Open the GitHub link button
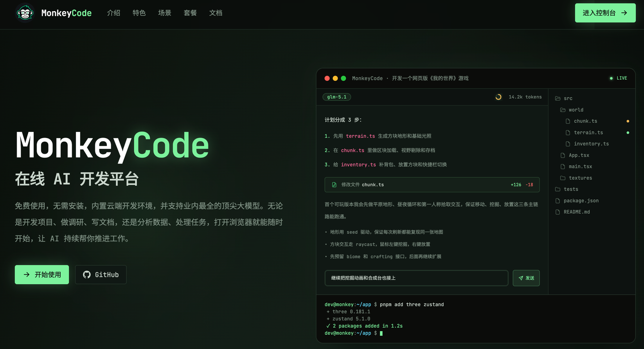 101,274
